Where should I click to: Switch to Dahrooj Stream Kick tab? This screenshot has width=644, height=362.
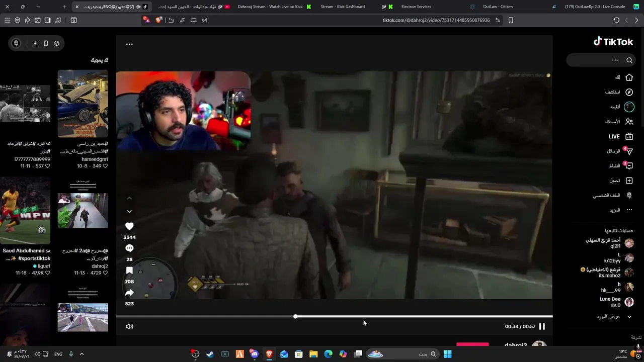point(274,7)
